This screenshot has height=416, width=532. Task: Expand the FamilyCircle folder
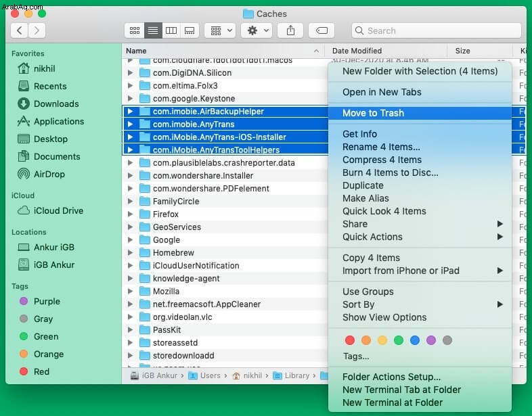click(x=130, y=202)
